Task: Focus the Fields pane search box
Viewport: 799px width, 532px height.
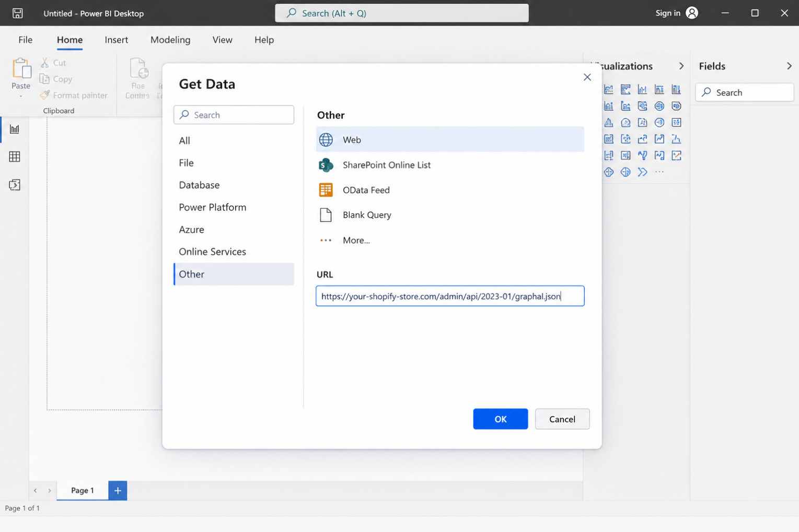Action: click(x=745, y=92)
